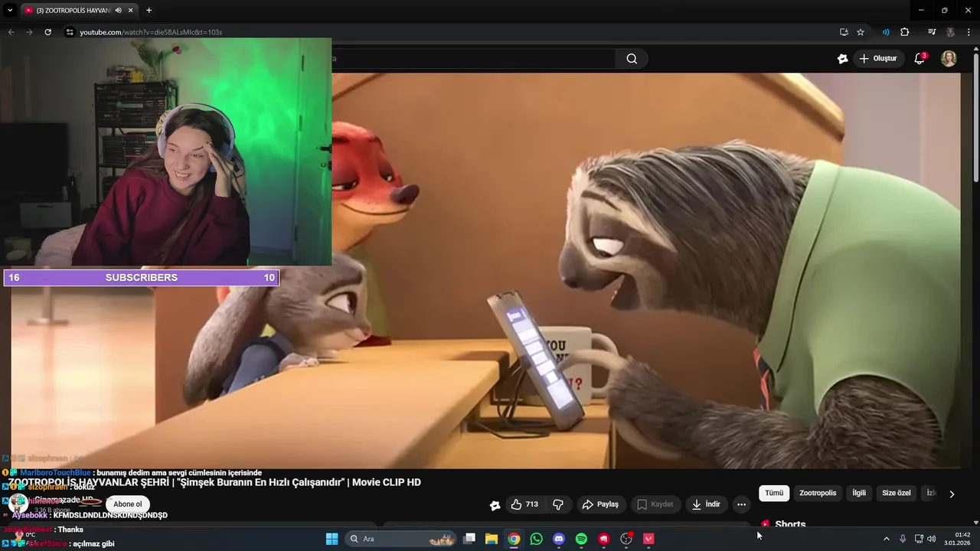Open the blue audio extension icon
The height and width of the screenshot is (551, 980).
[886, 32]
